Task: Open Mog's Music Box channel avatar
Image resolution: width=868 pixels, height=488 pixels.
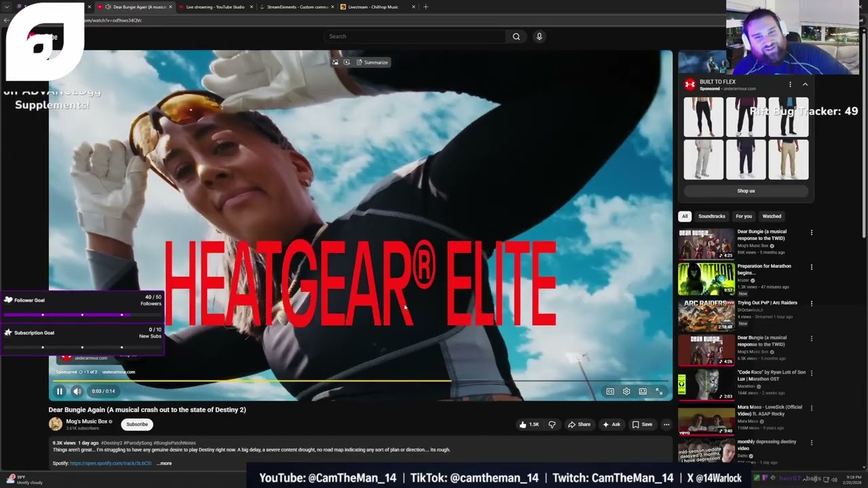Action: 56,424
